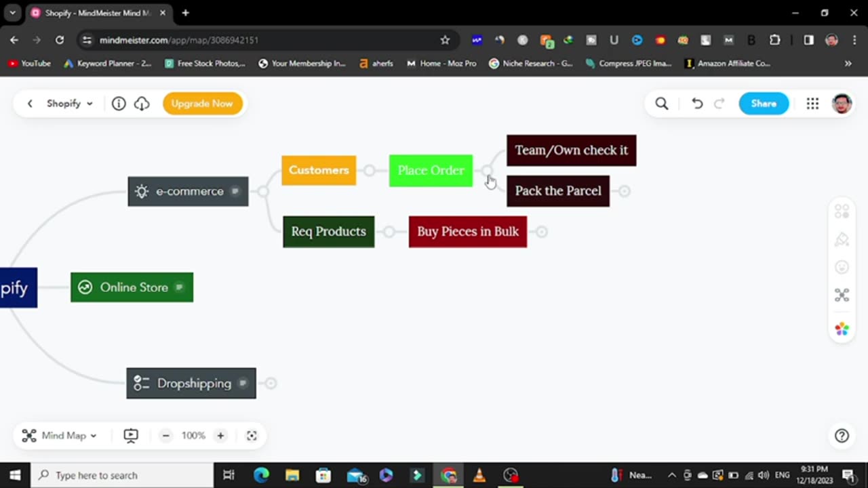Open the note icon on Online Store node
The image size is (868, 488).
(x=179, y=287)
